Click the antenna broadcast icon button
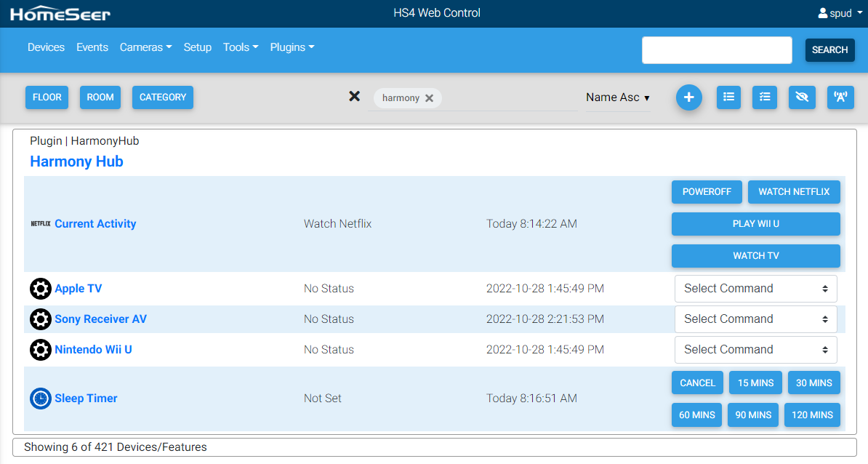This screenshot has height=464, width=868. (840, 97)
